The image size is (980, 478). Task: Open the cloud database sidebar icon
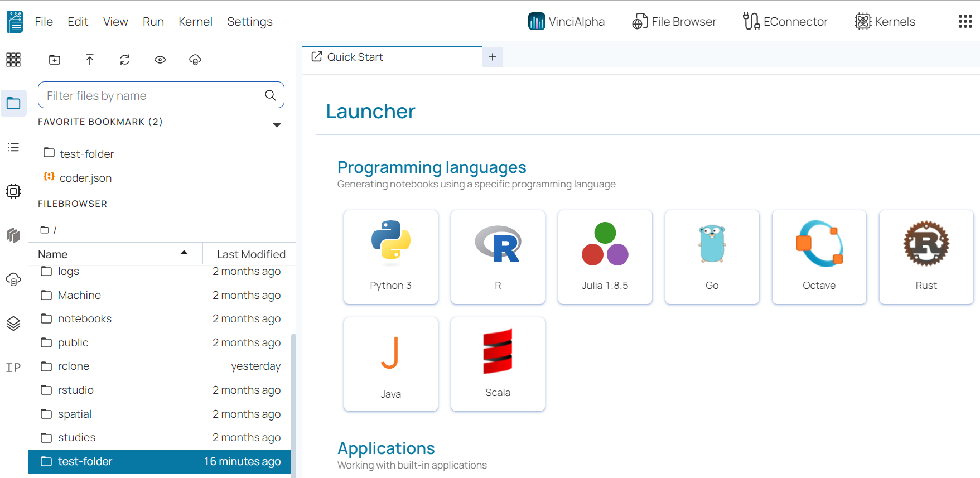click(x=13, y=279)
